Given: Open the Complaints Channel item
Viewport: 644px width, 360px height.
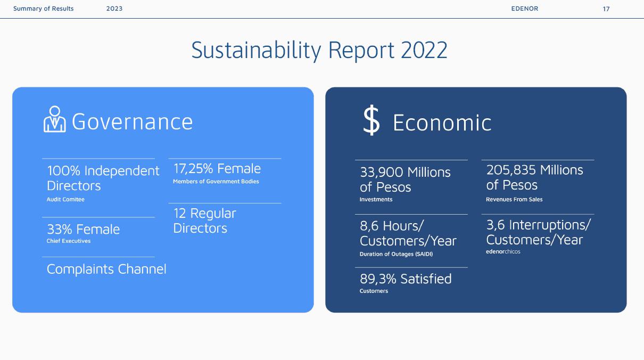Looking at the screenshot, I should (x=106, y=269).
